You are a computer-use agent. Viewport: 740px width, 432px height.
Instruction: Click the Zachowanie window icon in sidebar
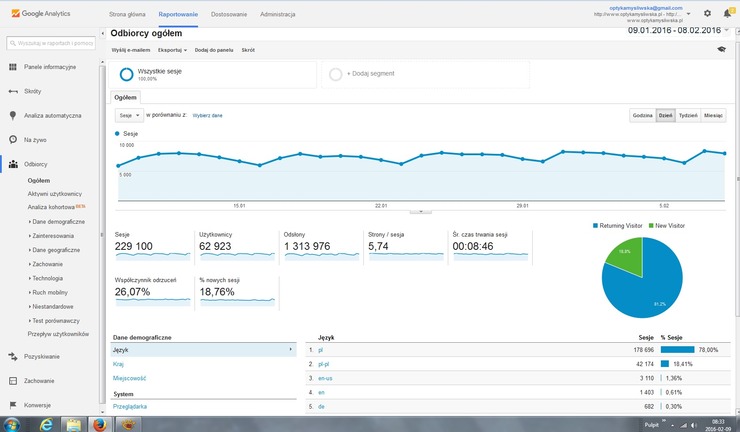(x=13, y=381)
